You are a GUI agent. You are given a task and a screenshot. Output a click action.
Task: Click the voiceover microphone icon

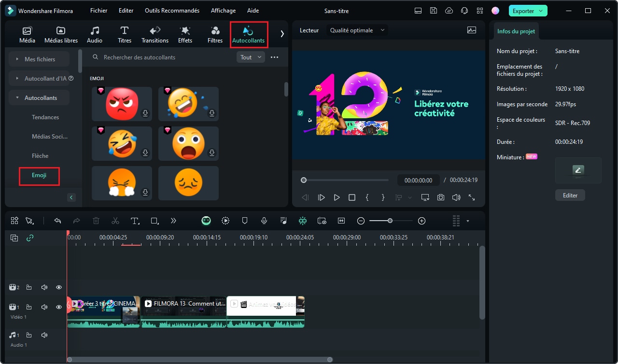tap(264, 221)
